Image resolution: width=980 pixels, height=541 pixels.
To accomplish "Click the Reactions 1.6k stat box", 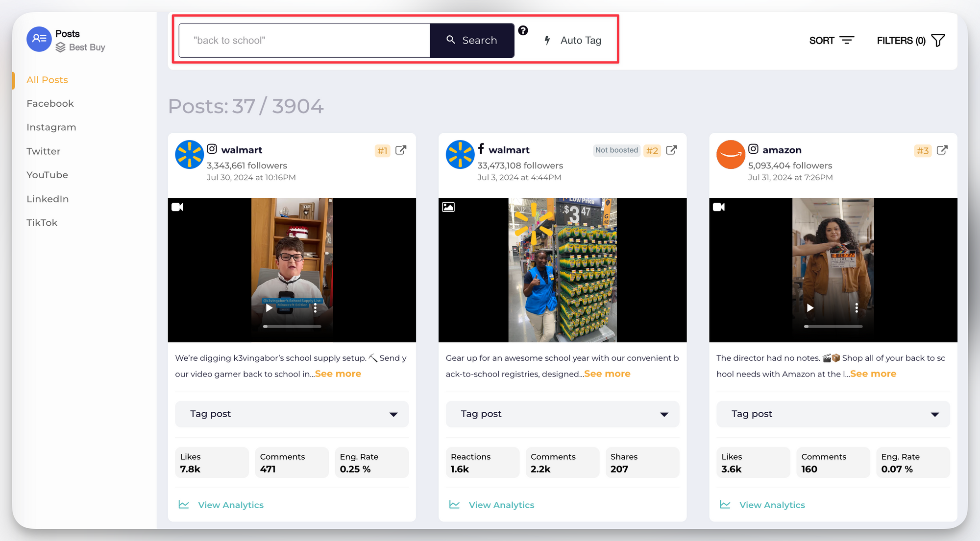I will coord(483,462).
